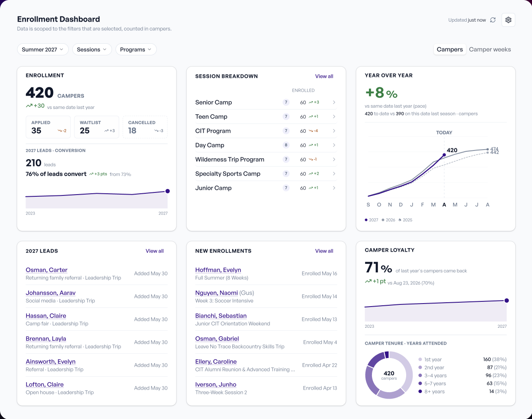This screenshot has width=532, height=419.
Task: Open lead Lofton, Claire
Action: (x=45, y=384)
